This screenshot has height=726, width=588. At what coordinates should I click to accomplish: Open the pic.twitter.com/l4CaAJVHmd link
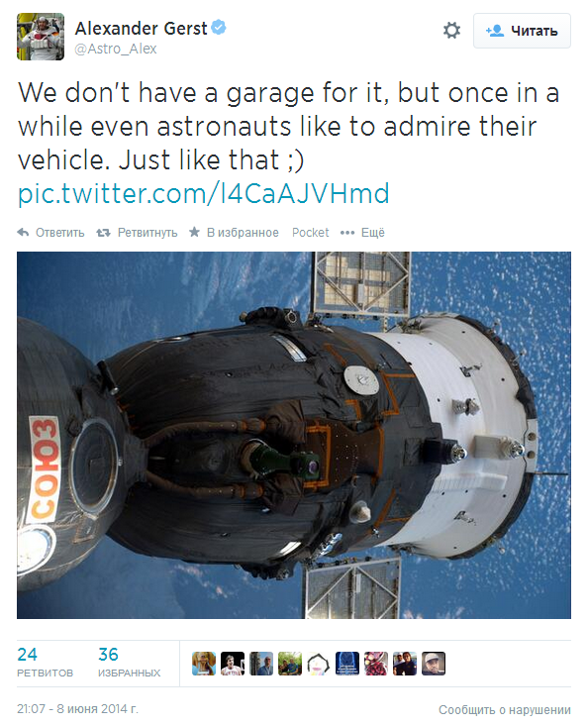tap(204, 193)
